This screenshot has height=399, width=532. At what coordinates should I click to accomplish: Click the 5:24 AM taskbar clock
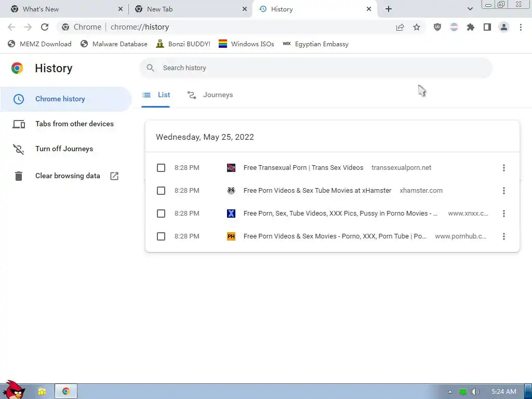504,392
